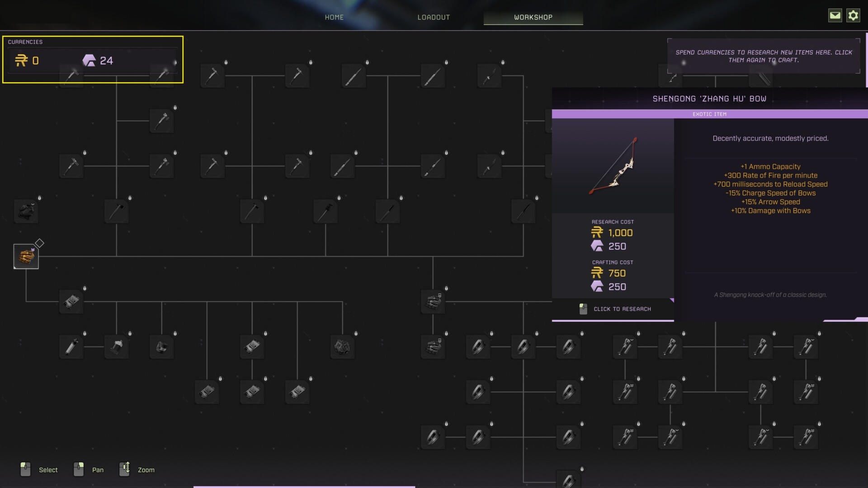
Task: Select the Workshop tab
Action: tap(533, 17)
